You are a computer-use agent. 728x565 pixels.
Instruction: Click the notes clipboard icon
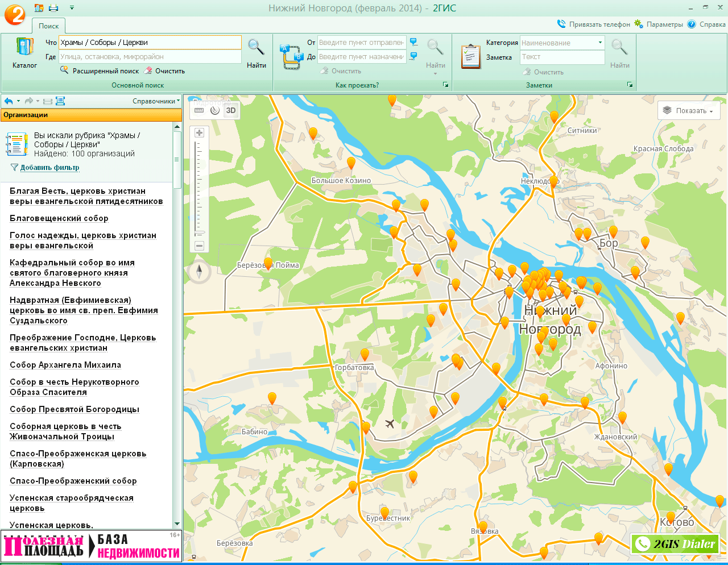pyautogui.click(x=471, y=57)
